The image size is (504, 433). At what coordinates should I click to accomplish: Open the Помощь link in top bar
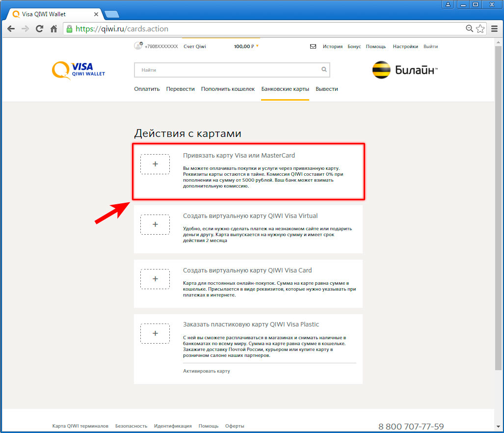click(376, 46)
